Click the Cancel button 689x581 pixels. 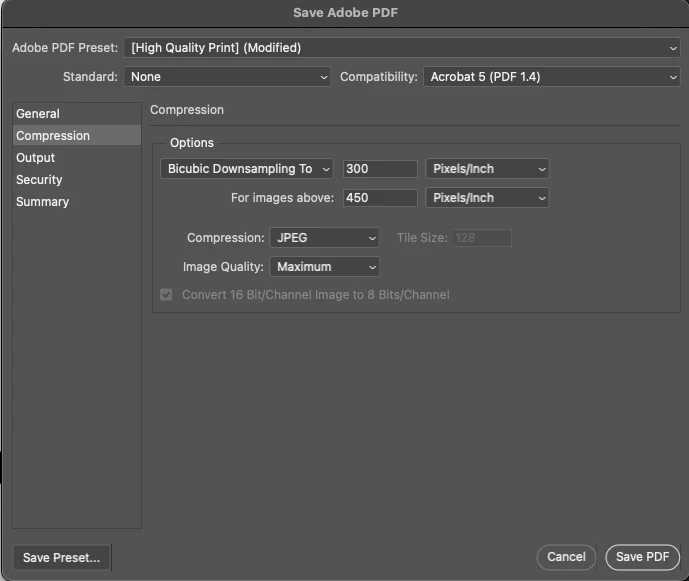pyautogui.click(x=566, y=557)
